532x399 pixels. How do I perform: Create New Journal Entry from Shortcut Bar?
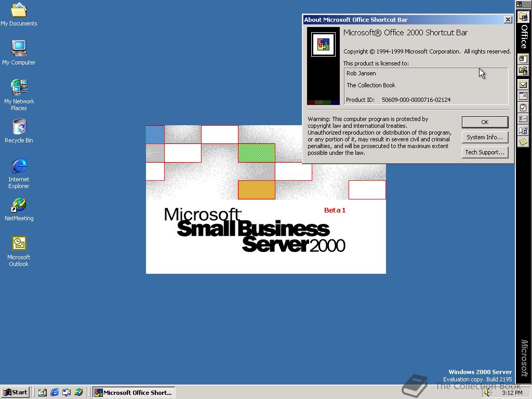click(523, 130)
